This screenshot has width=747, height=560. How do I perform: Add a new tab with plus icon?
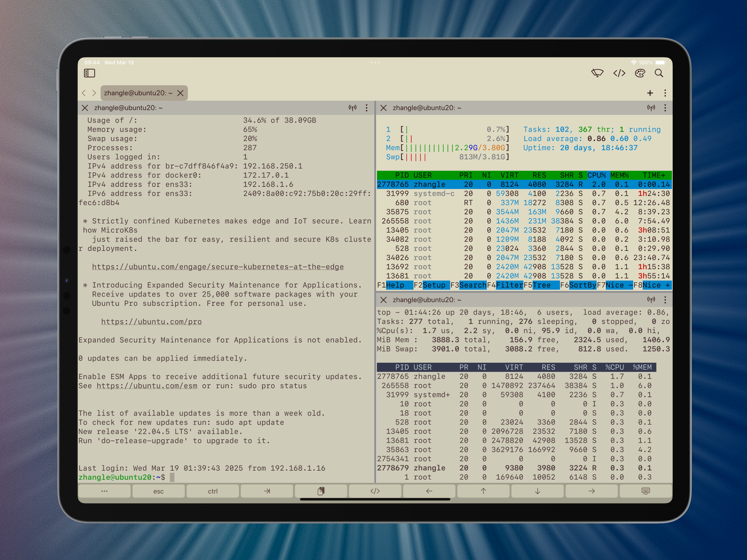[650, 93]
